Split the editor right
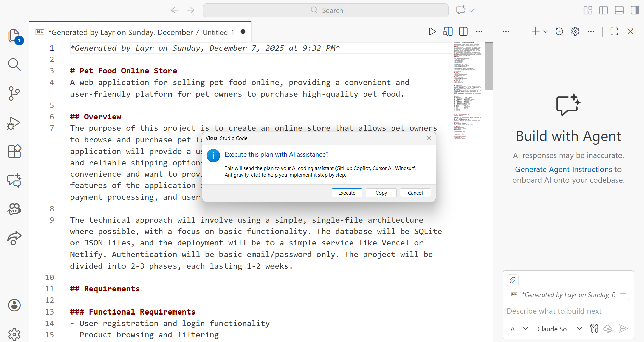Screen dimensions: 644x342 (463, 32)
